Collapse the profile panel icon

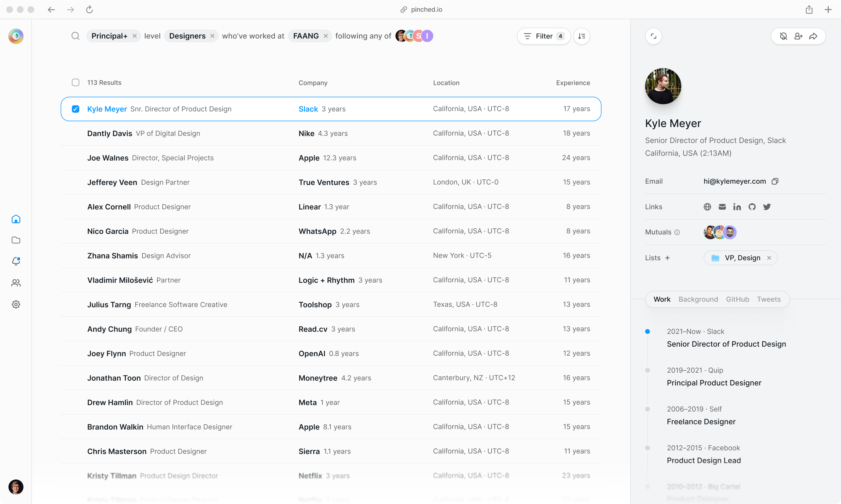[x=653, y=36]
